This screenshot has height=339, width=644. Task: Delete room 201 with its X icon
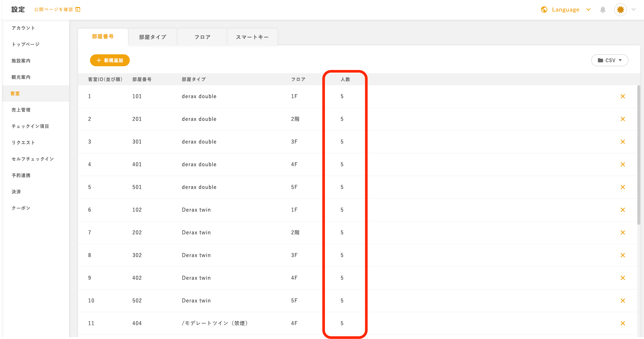pos(623,119)
